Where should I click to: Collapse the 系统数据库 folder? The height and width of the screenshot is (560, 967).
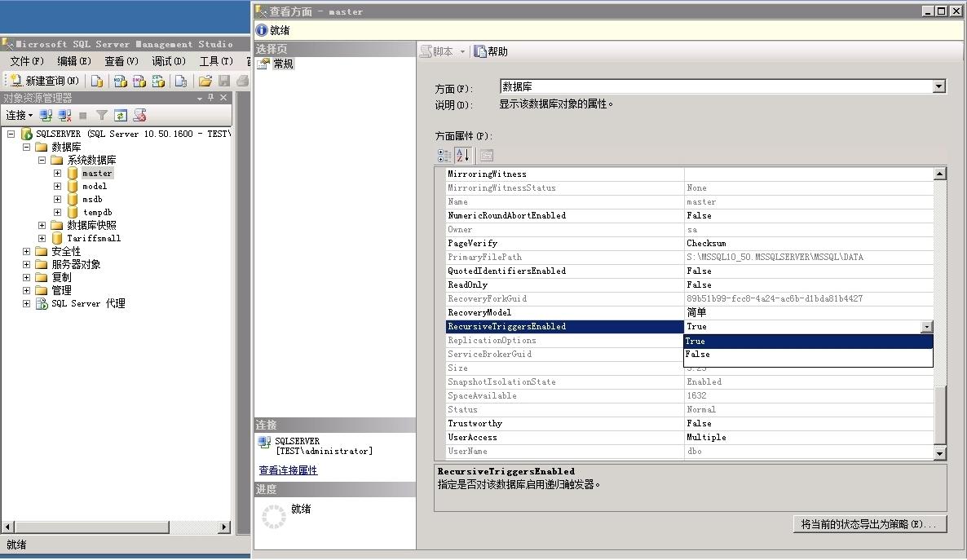(42, 160)
